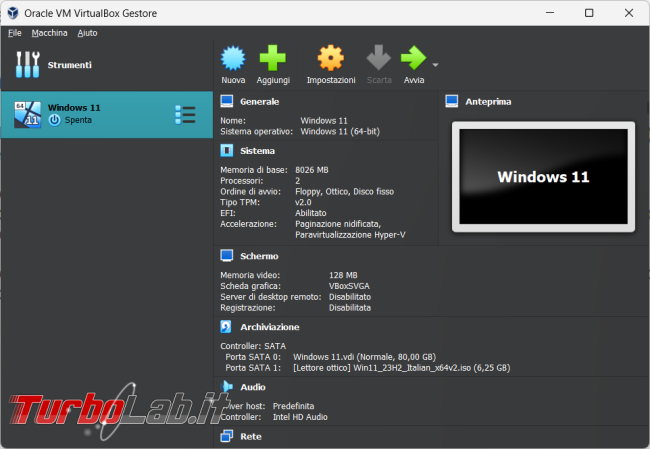Image resolution: width=650 pixels, height=449 pixels.
Task: Start the VM with Avvia arrow
Action: point(413,58)
